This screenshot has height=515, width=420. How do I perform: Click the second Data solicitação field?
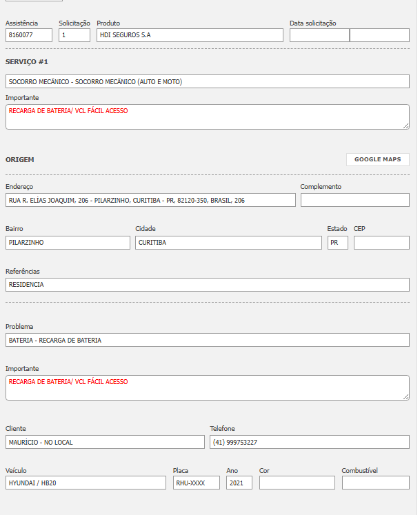pyautogui.click(x=379, y=35)
